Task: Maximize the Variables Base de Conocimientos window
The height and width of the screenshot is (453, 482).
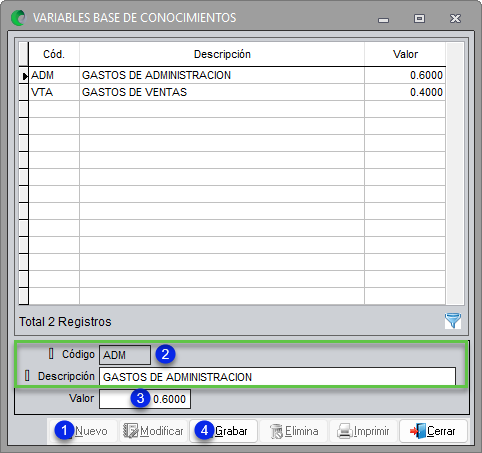Action: (x=419, y=18)
